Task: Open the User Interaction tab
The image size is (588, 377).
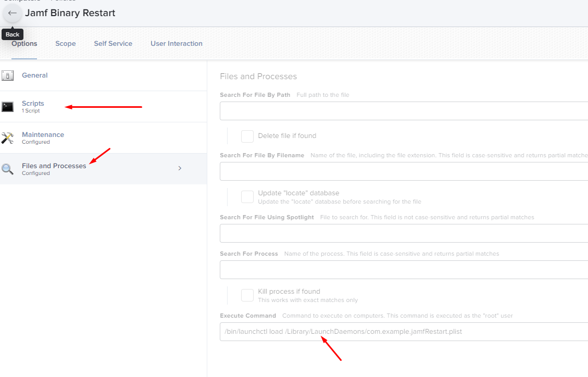Action: pos(177,43)
